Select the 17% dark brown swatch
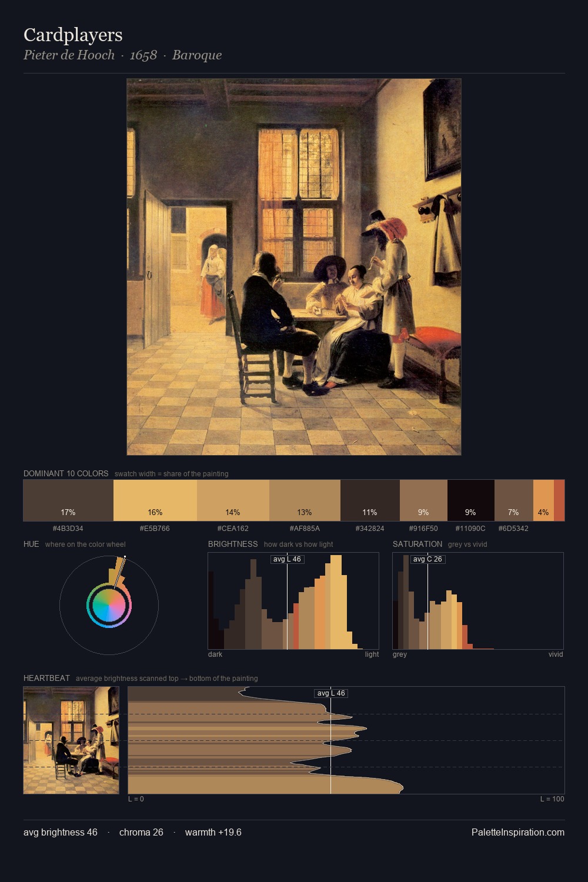The image size is (588, 882). coord(68,500)
